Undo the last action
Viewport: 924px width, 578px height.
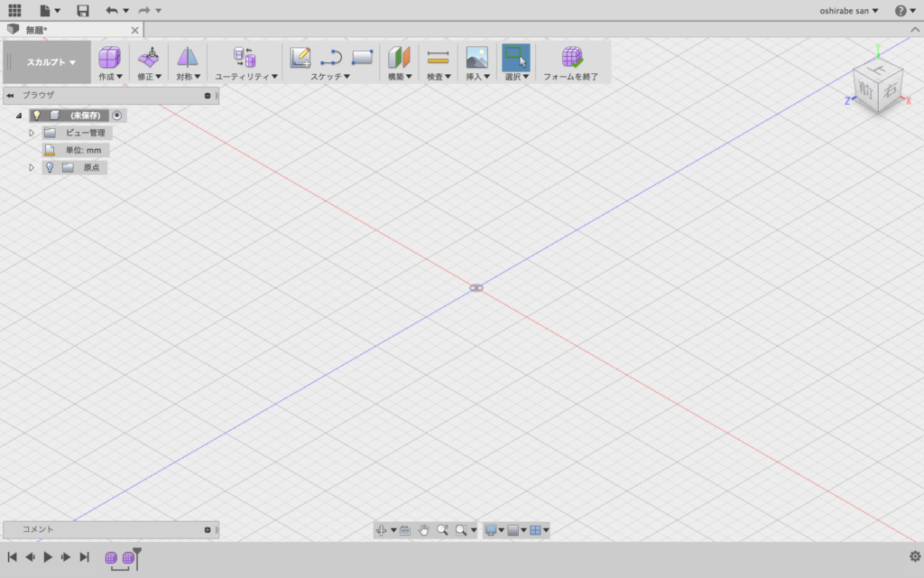point(111,10)
